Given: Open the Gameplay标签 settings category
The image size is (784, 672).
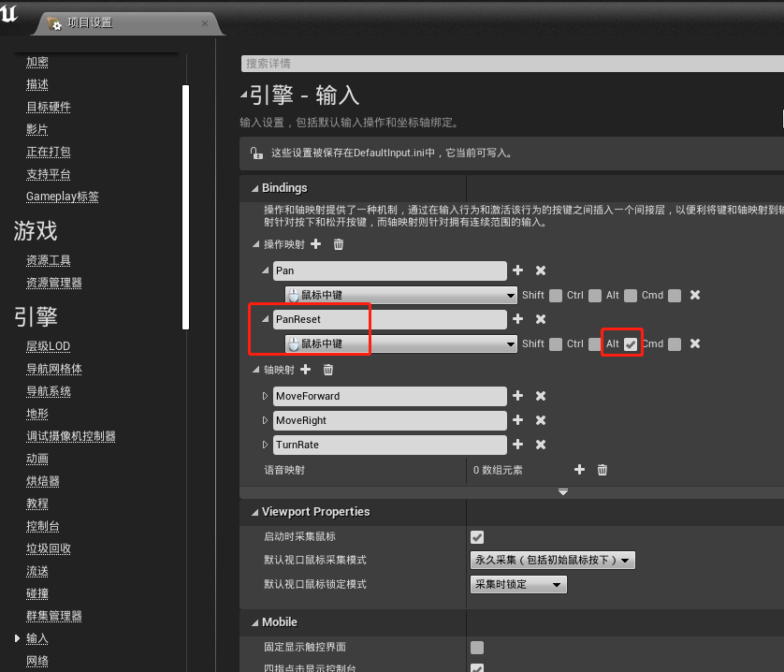Looking at the screenshot, I should [62, 197].
